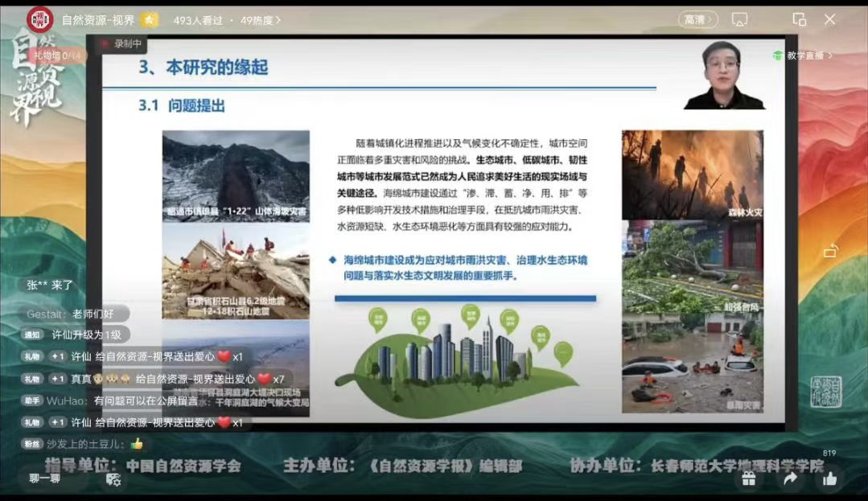Open the 礼物墙 gift wall
Screen dimensions: 868x501
click(x=56, y=55)
